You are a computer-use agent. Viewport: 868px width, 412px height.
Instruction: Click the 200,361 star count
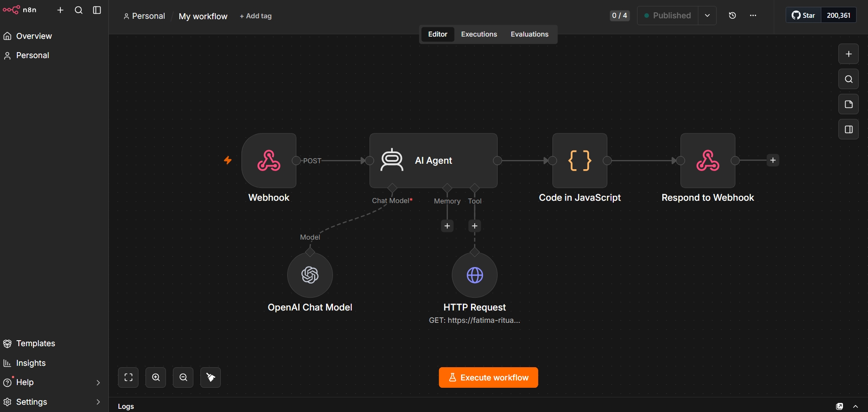tap(839, 16)
